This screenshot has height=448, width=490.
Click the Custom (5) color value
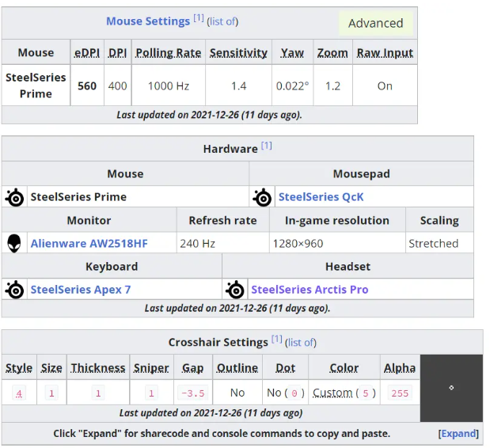344,393
